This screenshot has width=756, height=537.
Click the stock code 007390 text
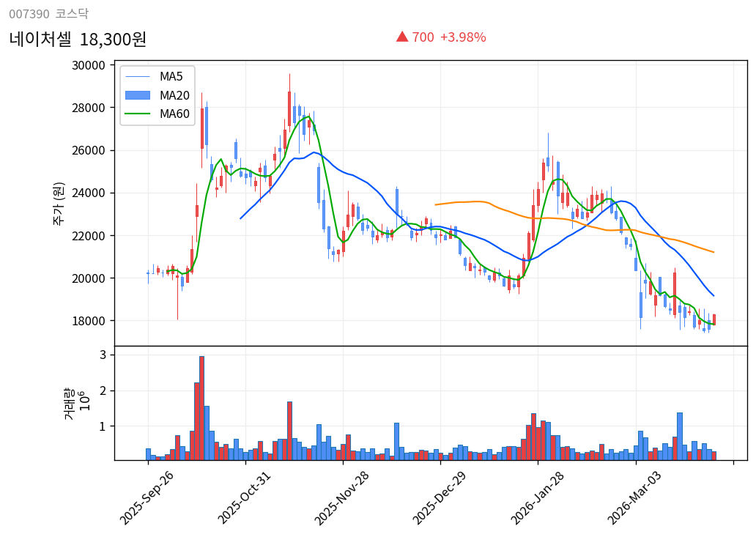click(x=29, y=12)
